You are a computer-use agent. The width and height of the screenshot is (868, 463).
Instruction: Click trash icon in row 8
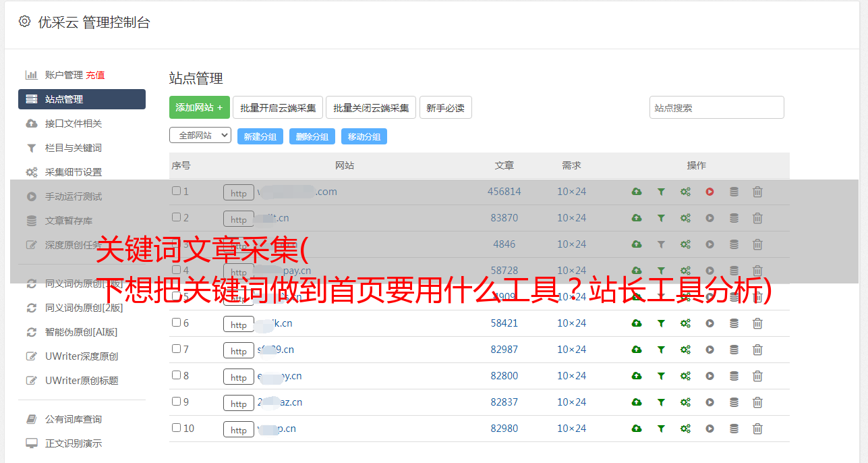pyautogui.click(x=757, y=376)
